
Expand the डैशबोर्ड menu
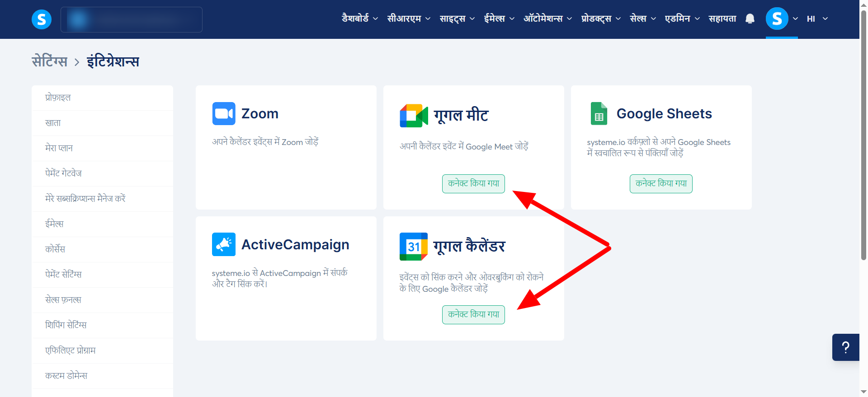point(360,19)
